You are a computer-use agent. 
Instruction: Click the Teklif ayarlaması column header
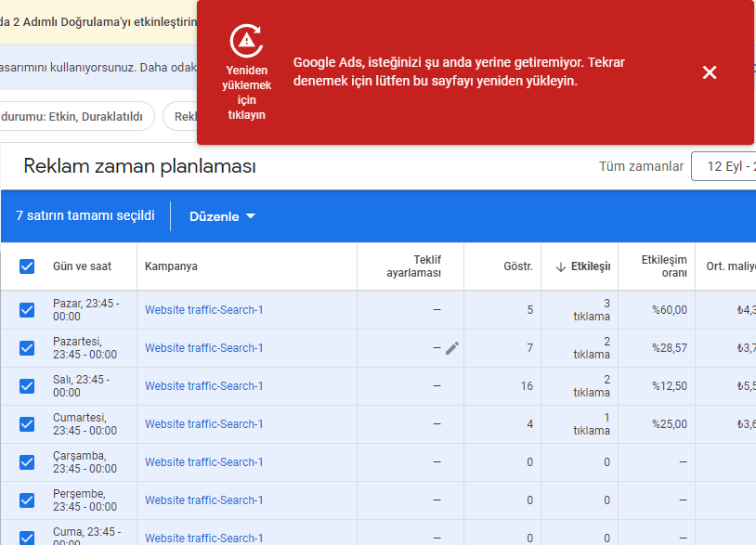pyautogui.click(x=413, y=266)
